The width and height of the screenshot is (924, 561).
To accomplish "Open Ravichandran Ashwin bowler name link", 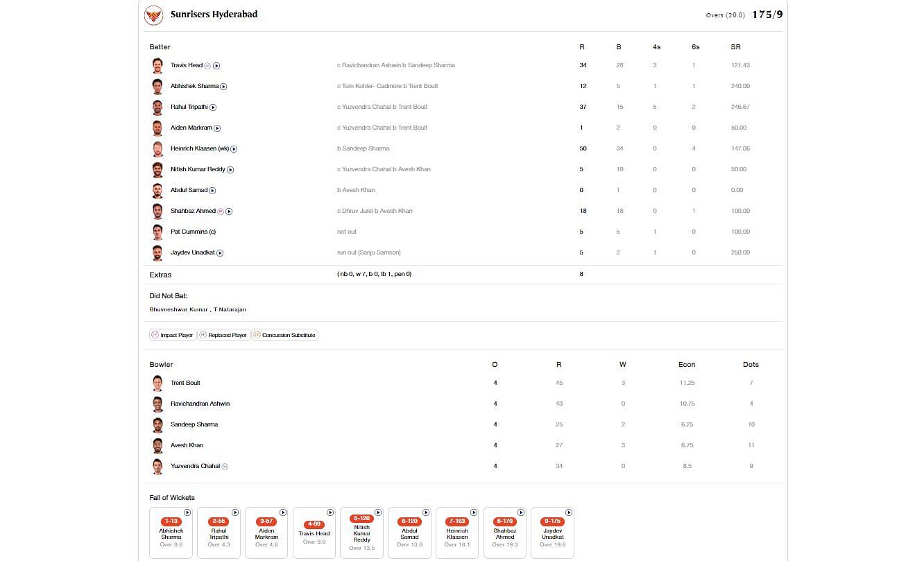I will point(200,404).
